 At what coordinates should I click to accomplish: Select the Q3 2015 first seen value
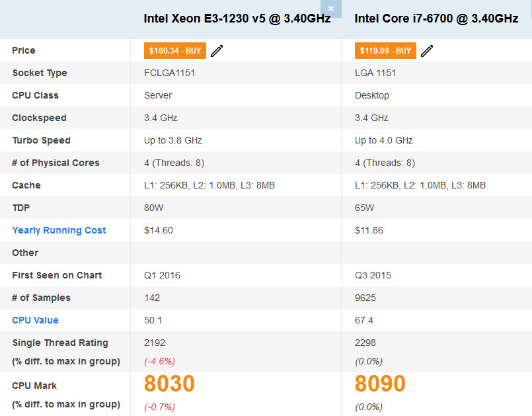[373, 275]
